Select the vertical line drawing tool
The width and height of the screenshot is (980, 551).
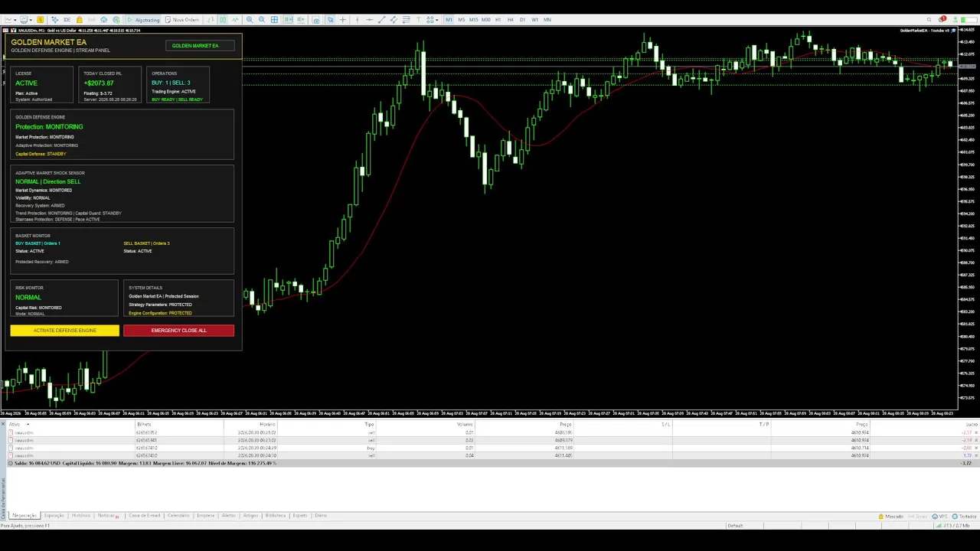coord(357,20)
